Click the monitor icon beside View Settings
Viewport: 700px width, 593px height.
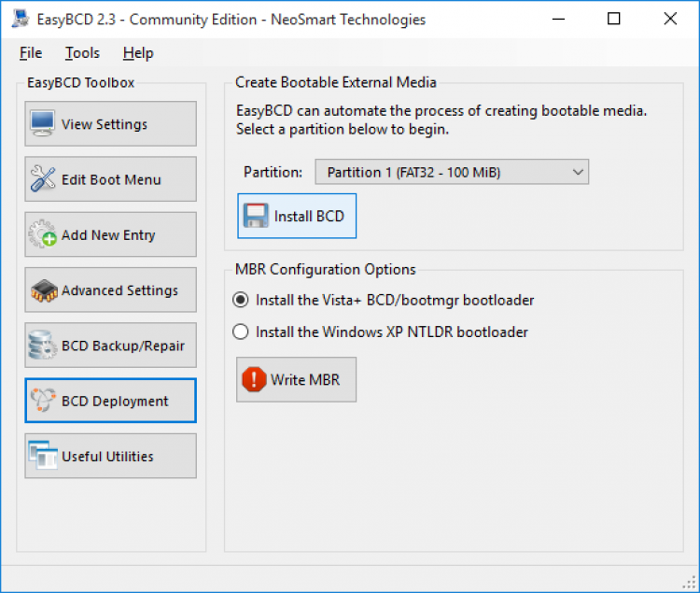pyautogui.click(x=43, y=124)
